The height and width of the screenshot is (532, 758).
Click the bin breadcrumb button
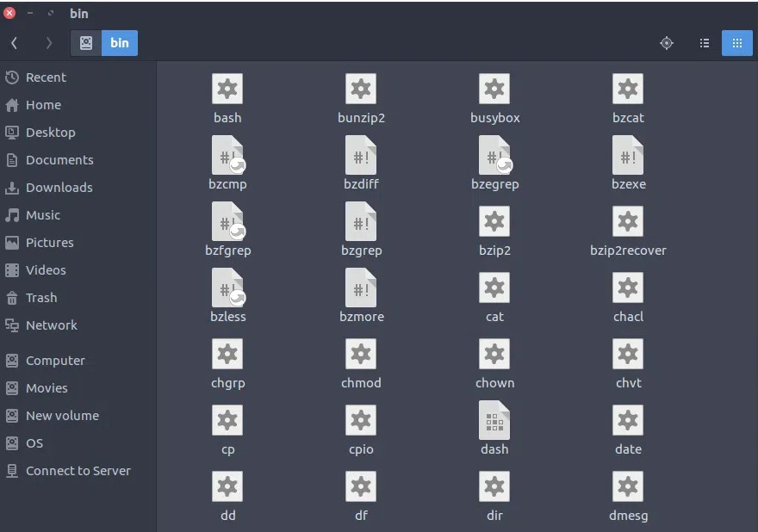[x=120, y=43]
